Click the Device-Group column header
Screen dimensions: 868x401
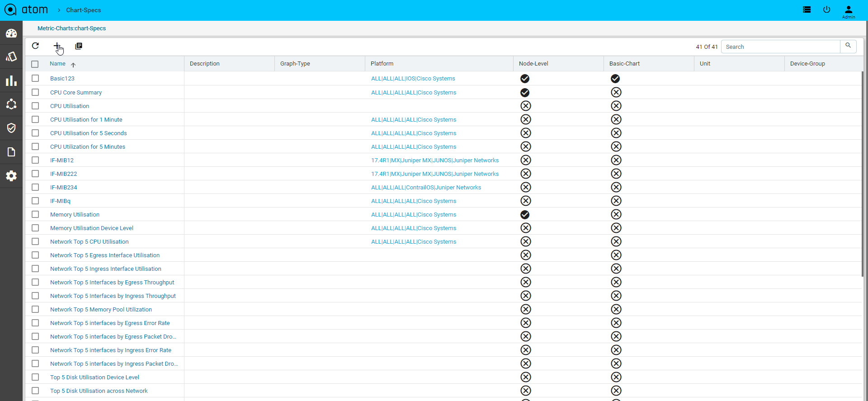(807, 64)
